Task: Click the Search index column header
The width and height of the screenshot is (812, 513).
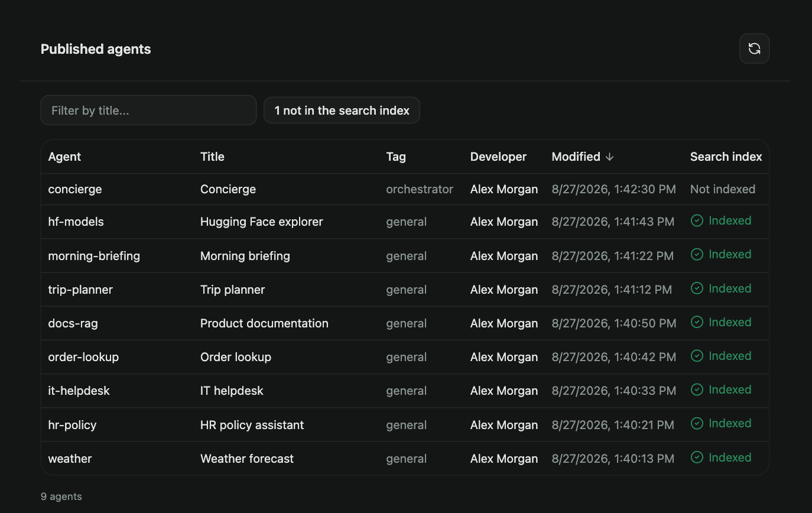Action: pos(726,157)
